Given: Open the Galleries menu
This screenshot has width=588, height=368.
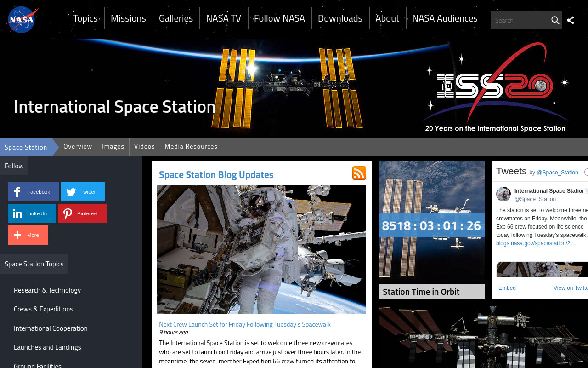Looking at the screenshot, I should coord(176,18).
